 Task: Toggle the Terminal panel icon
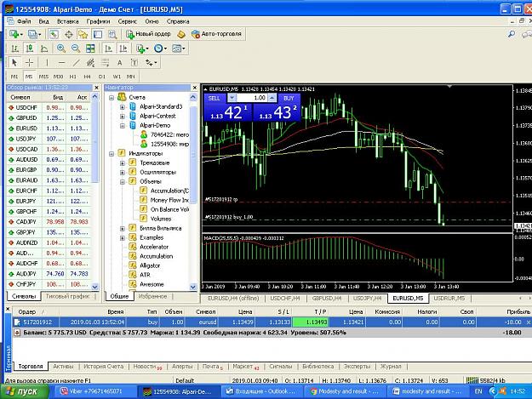(x=98, y=34)
